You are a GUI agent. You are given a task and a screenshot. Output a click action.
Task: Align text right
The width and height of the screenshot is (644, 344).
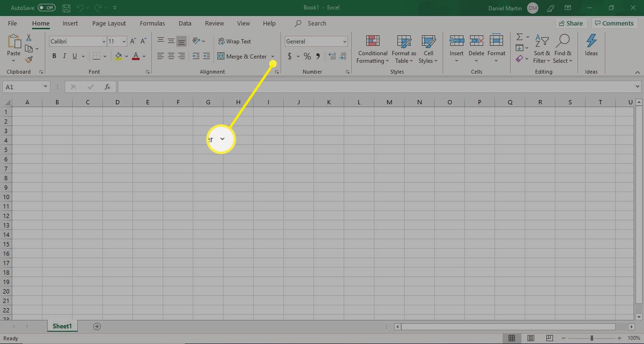(x=182, y=56)
